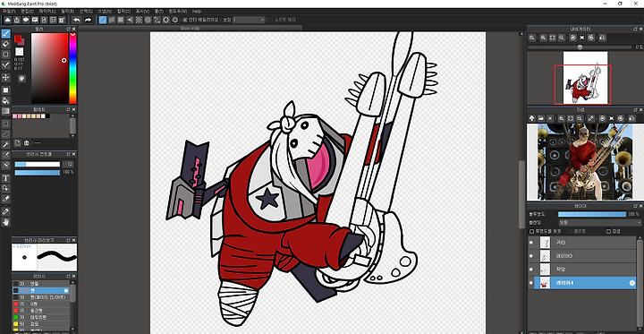Pick color with Reference panel eyedropper
The image size is (644, 334).
590,118
